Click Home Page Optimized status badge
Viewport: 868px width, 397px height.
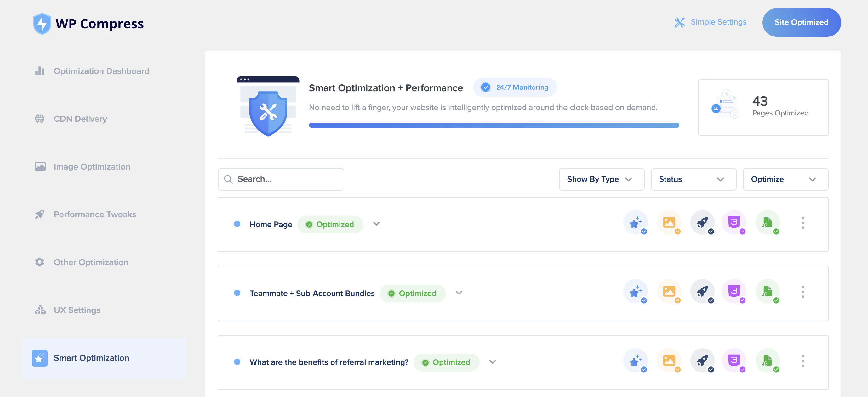coord(330,224)
